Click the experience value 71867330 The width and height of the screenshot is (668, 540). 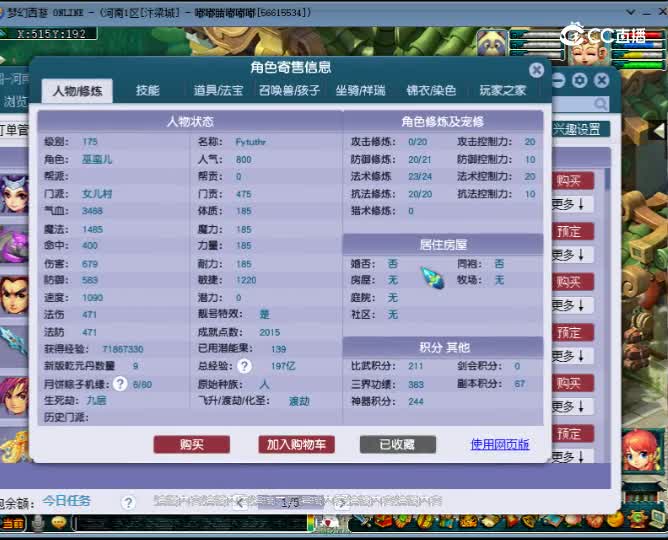tap(123, 349)
